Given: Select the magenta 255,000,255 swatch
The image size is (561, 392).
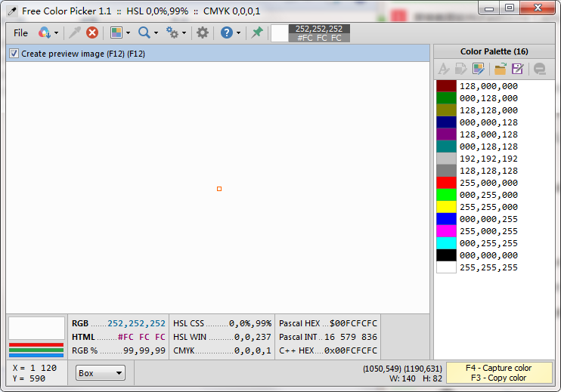Looking at the screenshot, I should point(446,231).
